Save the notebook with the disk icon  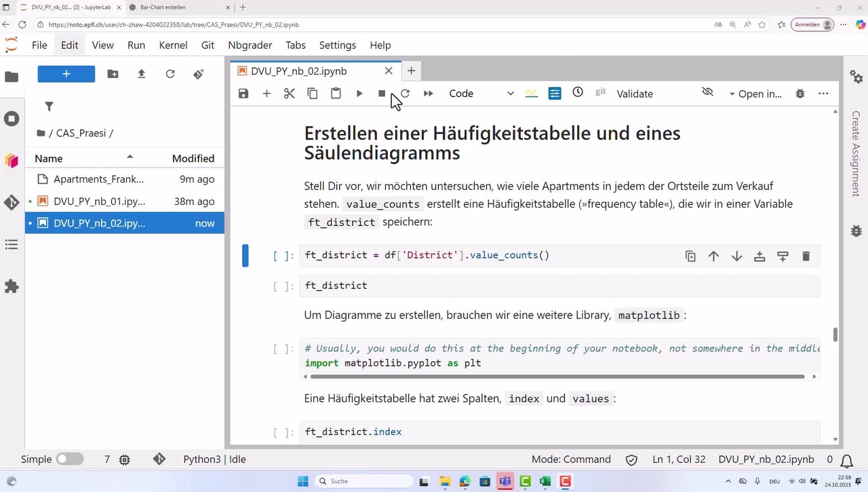coord(243,94)
